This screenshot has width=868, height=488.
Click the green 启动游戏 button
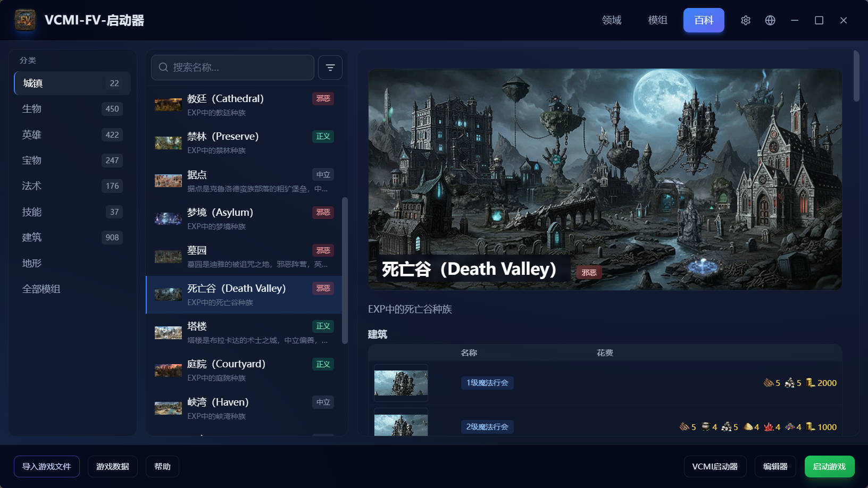[x=829, y=466]
